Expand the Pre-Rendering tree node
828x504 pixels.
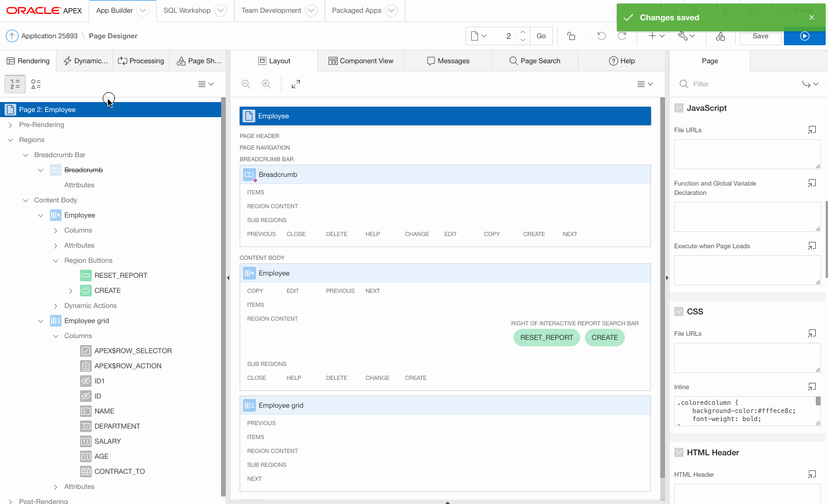10,125
